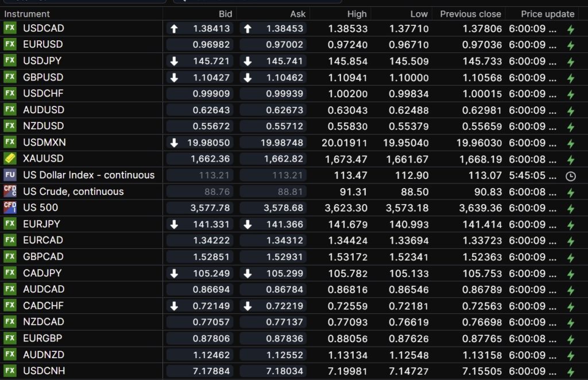Click the Price update column header

tap(547, 14)
